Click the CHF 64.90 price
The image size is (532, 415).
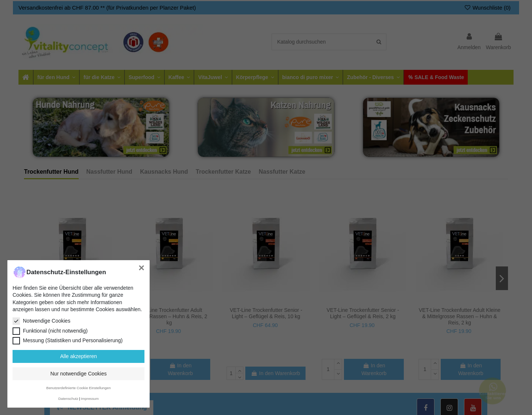point(265,325)
